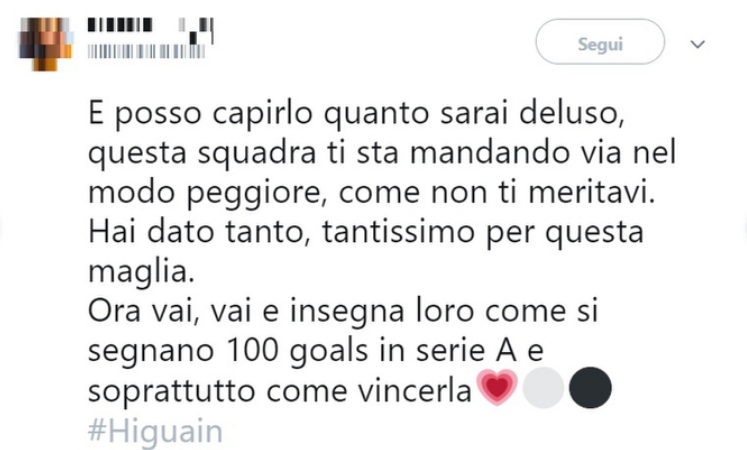The width and height of the screenshot is (747, 450).
Task: Click the black circle emoji
Action: click(x=590, y=390)
